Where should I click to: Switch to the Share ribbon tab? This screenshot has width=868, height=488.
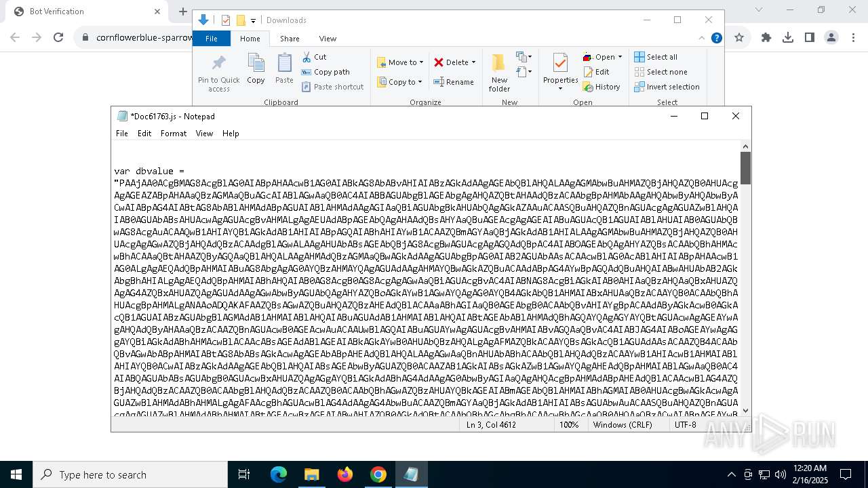tap(290, 39)
